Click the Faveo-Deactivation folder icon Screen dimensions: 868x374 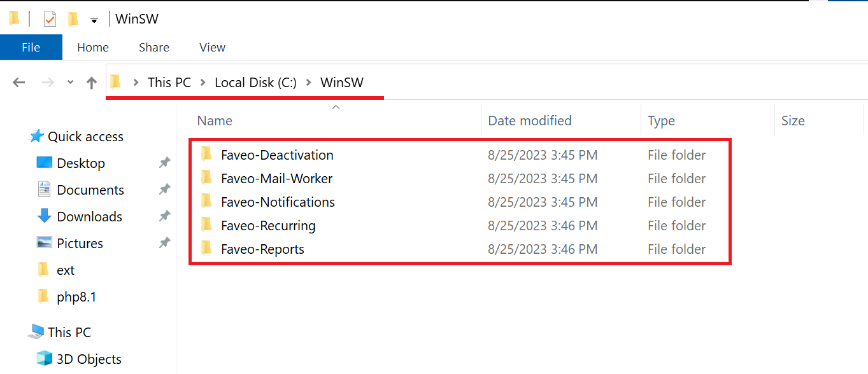(206, 154)
